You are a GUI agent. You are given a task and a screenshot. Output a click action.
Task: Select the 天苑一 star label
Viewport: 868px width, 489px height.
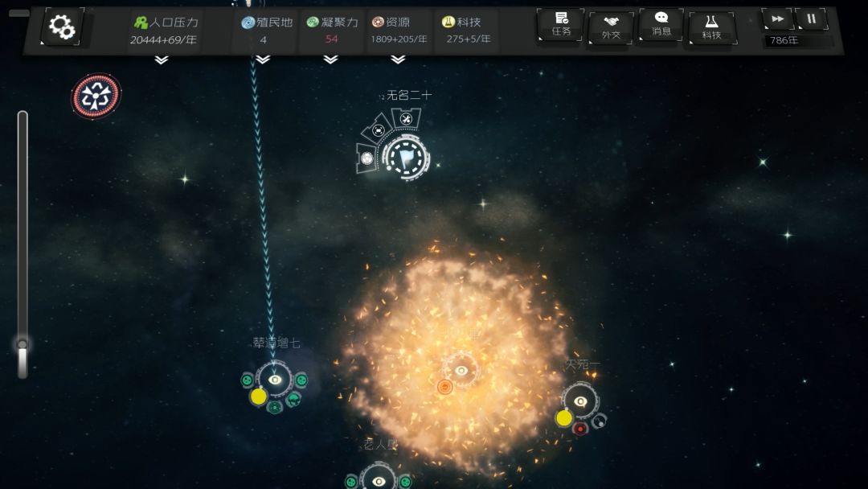(583, 364)
